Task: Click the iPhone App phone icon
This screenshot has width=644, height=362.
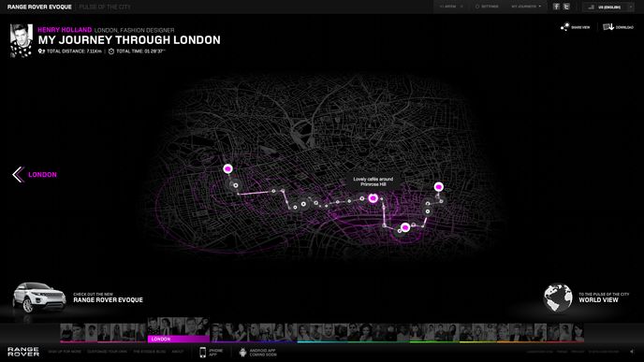Action: tap(202, 352)
